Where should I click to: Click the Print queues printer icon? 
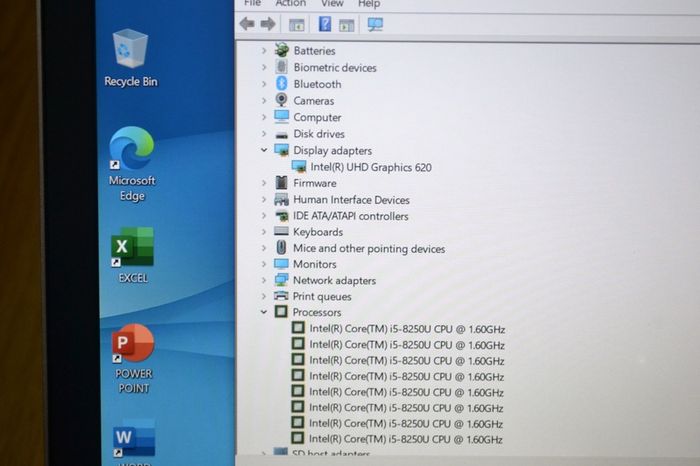tap(281, 295)
